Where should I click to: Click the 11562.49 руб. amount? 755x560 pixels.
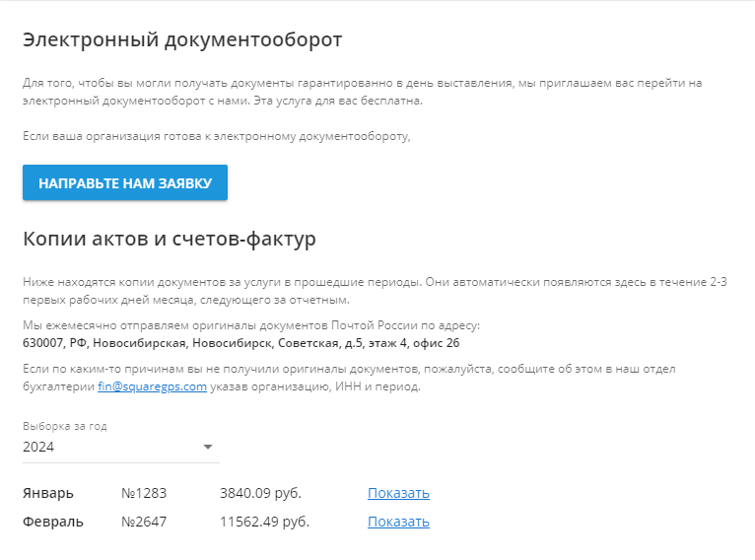(x=264, y=522)
